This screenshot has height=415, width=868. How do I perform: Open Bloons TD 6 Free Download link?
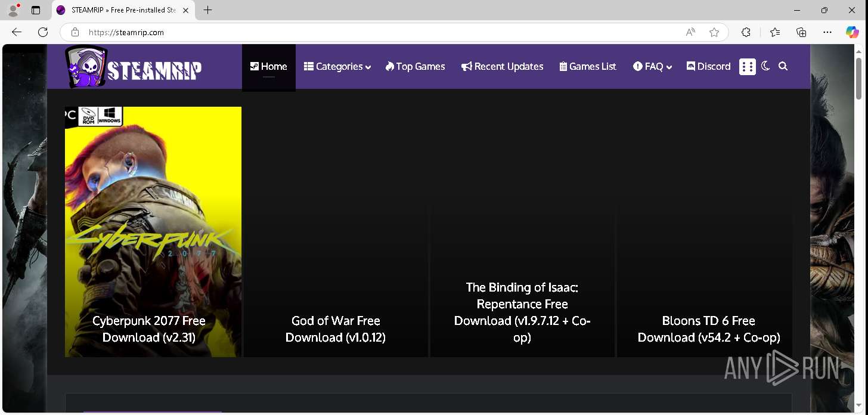(709, 329)
